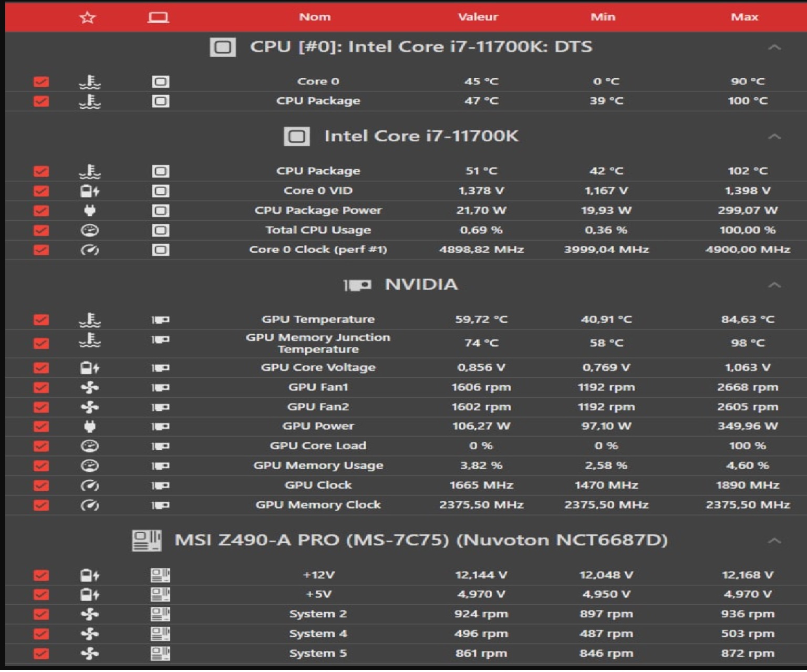Click the 1606 rpm GPU Fan1 value
The image size is (807, 672).
pos(481,387)
